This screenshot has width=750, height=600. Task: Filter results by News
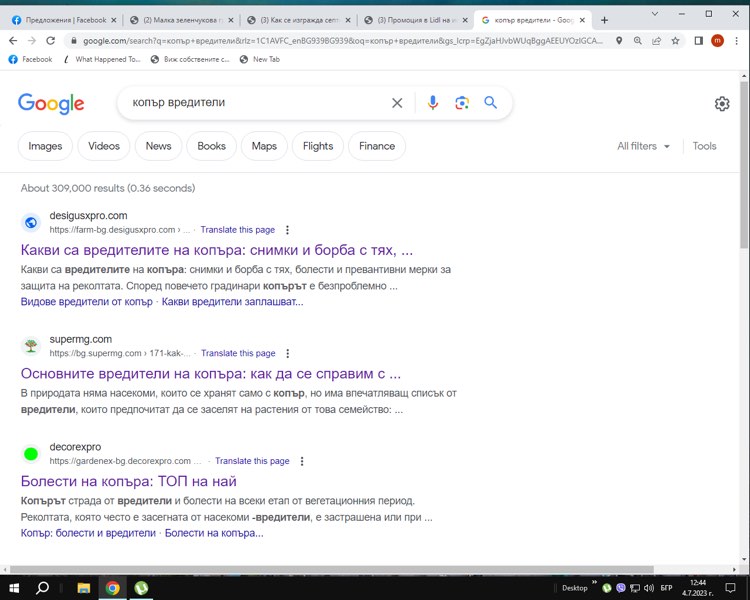(158, 146)
